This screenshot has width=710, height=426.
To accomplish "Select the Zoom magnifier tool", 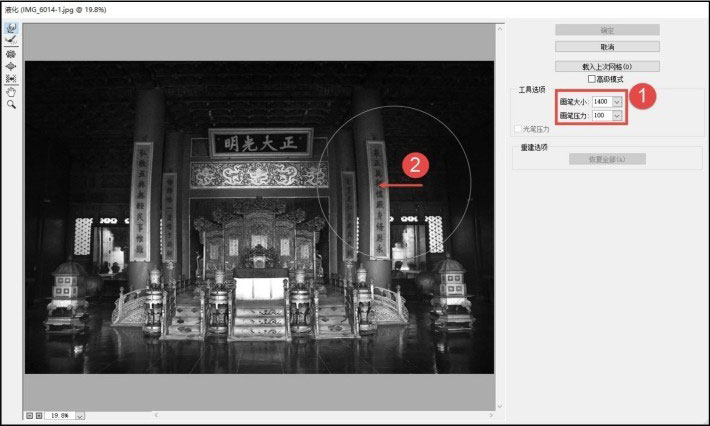I will click(11, 105).
